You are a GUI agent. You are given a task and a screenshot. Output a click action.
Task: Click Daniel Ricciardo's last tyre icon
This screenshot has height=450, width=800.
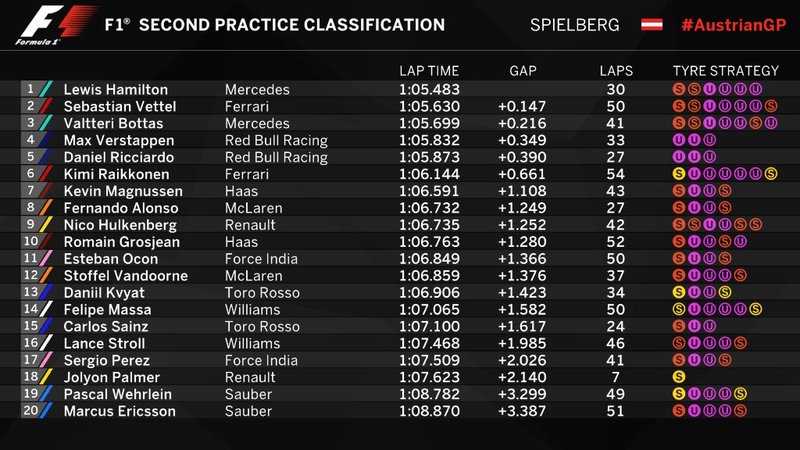(x=709, y=157)
